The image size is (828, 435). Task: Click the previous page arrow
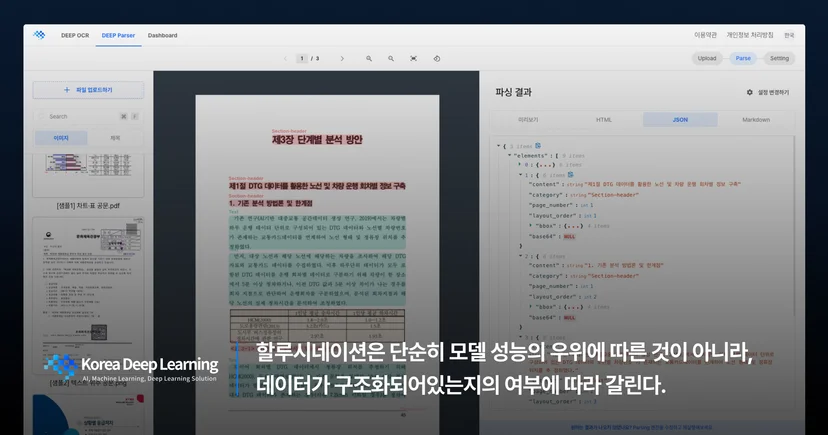click(285, 59)
